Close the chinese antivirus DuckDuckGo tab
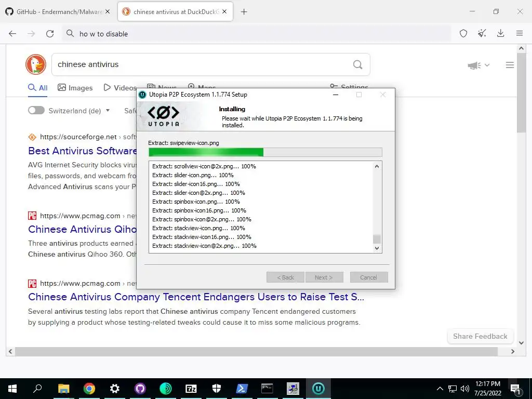 (224, 11)
